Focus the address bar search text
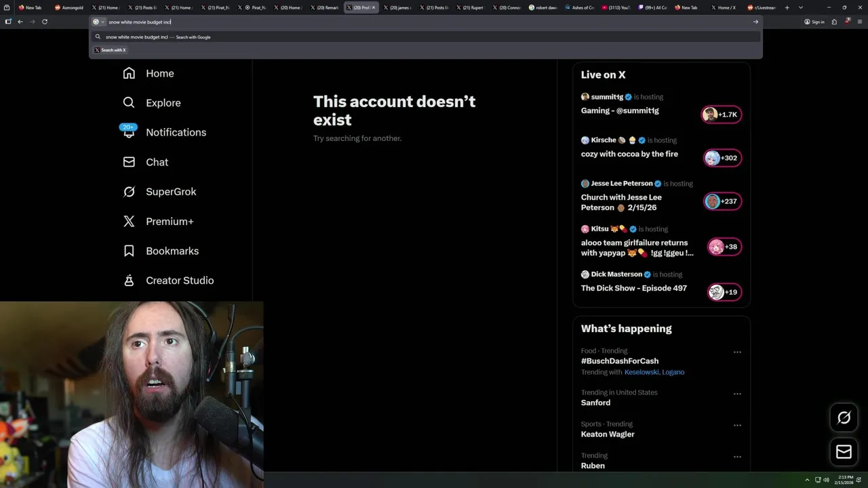This screenshot has height=488, width=868. pos(140,22)
